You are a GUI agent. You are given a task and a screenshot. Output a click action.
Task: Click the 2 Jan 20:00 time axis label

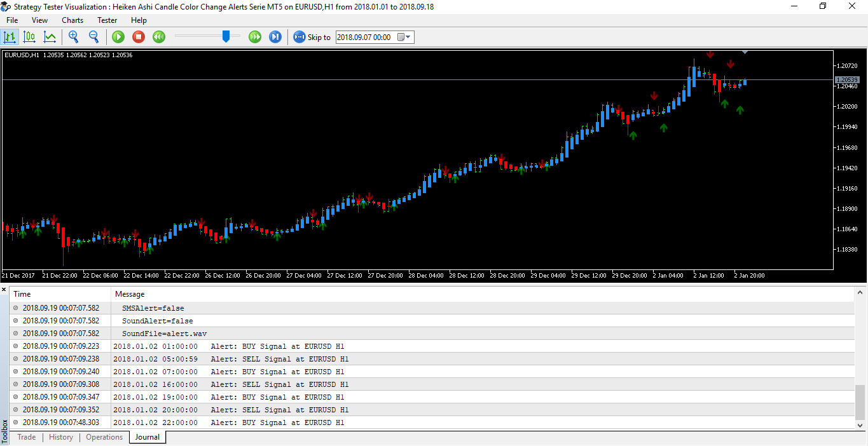point(749,276)
